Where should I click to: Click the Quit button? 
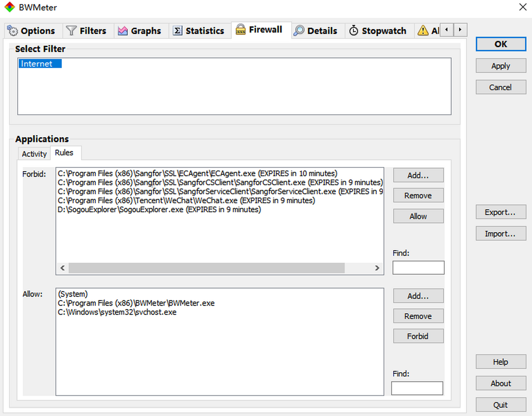coord(501,405)
